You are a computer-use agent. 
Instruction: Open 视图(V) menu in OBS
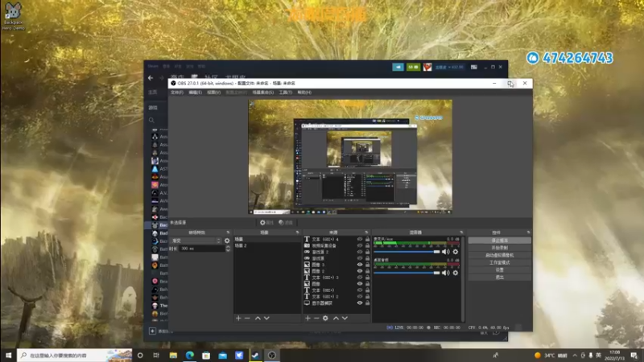(213, 93)
